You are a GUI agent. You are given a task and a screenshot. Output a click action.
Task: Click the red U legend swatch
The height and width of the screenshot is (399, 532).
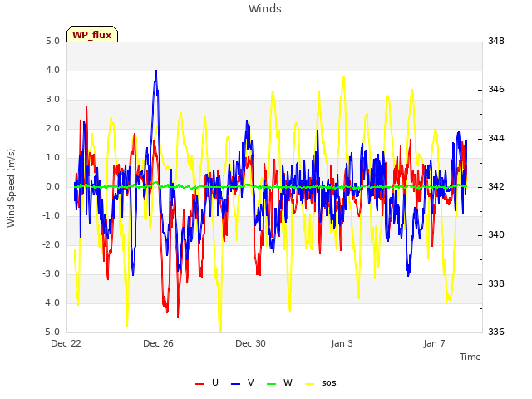click(x=199, y=384)
